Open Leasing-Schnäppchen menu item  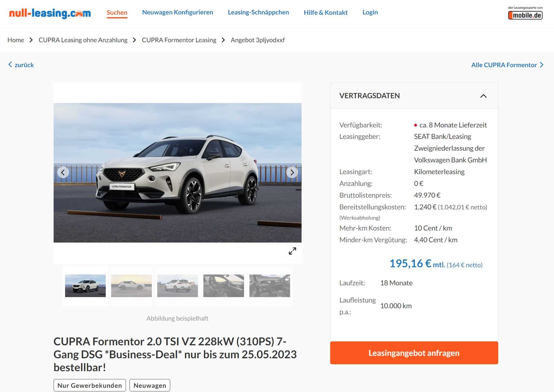258,12
